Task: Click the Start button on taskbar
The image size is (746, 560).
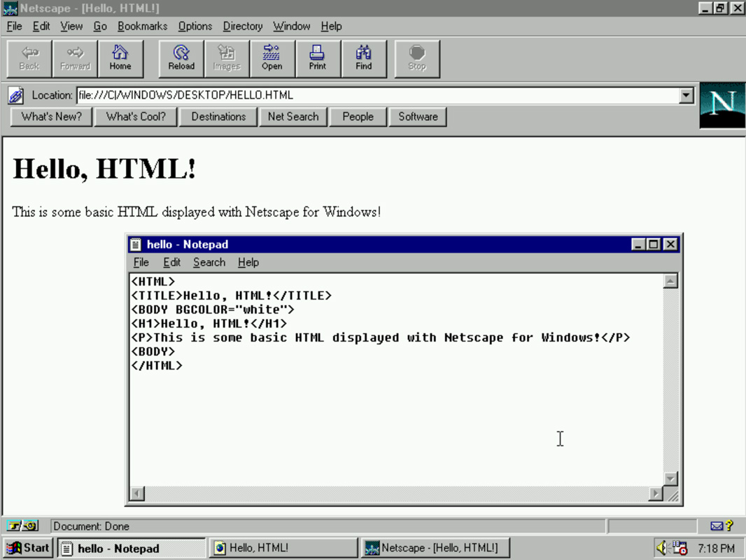Action: tap(27, 548)
